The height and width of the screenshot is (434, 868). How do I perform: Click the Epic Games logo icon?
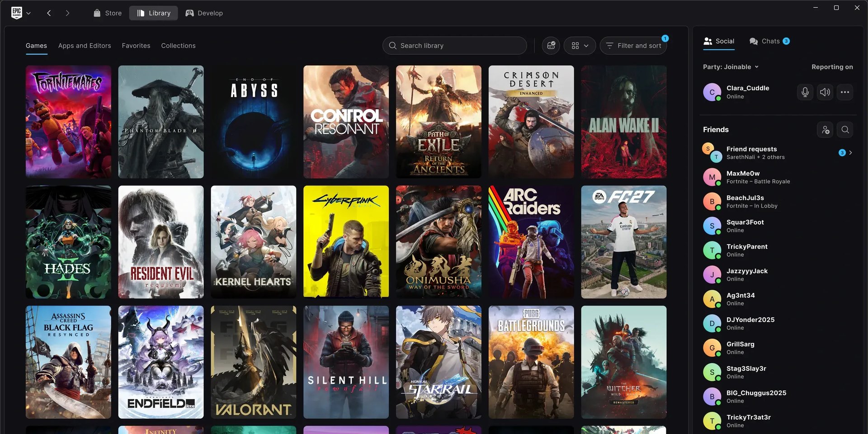17,13
